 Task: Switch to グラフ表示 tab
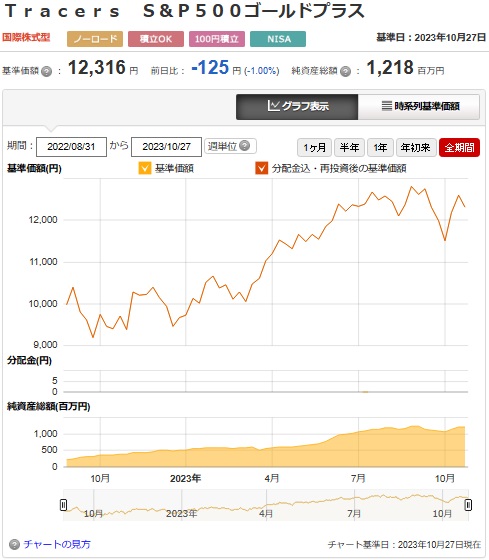[297, 106]
